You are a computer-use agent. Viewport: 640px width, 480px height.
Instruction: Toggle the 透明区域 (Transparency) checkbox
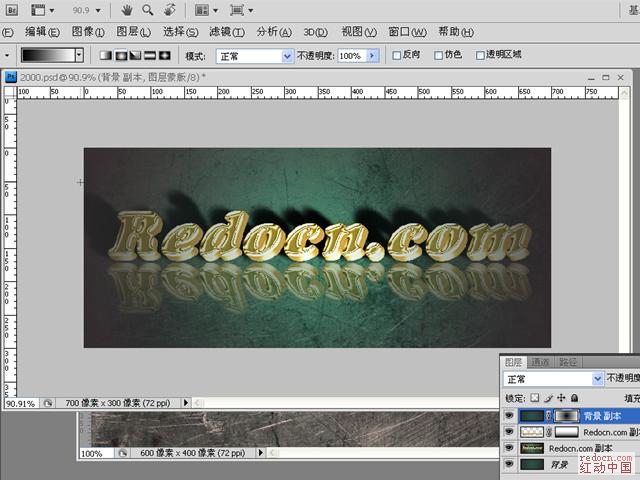[x=481, y=55]
